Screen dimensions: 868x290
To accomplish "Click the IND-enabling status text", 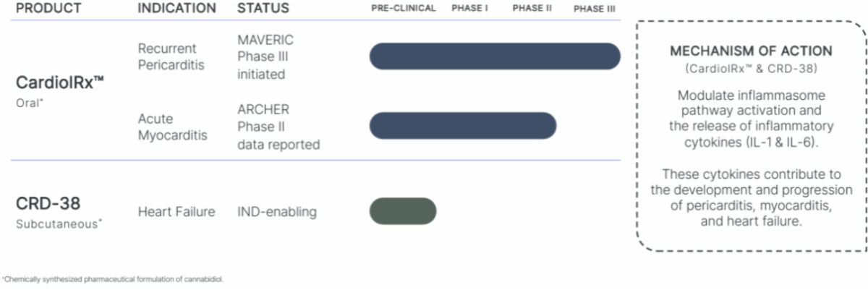I will [x=277, y=212].
